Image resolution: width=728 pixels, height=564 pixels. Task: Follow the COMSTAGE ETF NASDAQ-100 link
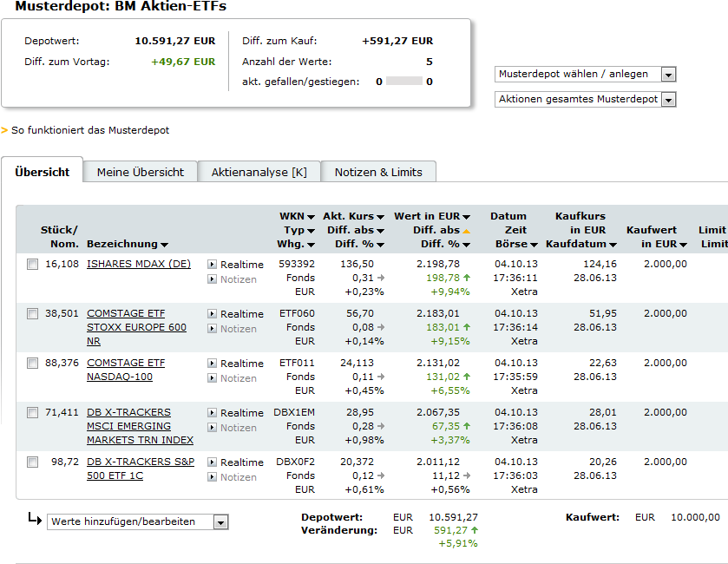[126, 370]
